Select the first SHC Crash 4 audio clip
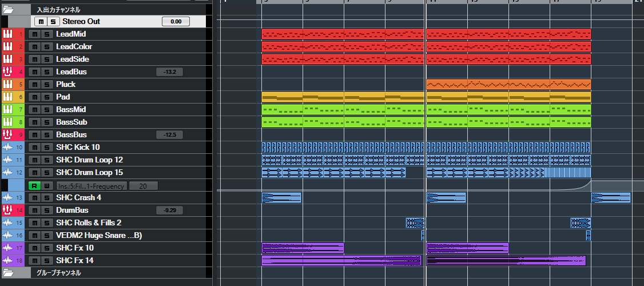Image resolution: width=644 pixels, height=286 pixels. click(x=281, y=198)
